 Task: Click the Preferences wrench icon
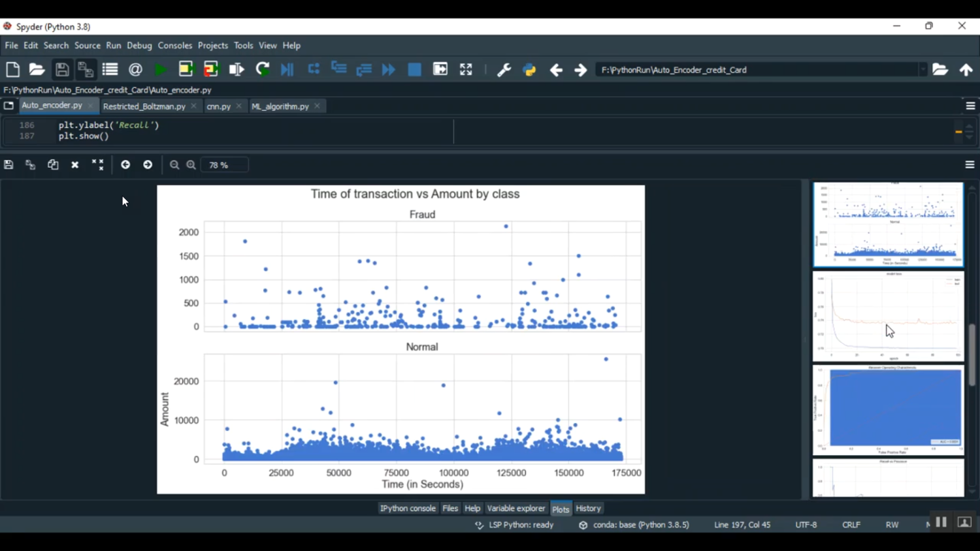(x=504, y=70)
